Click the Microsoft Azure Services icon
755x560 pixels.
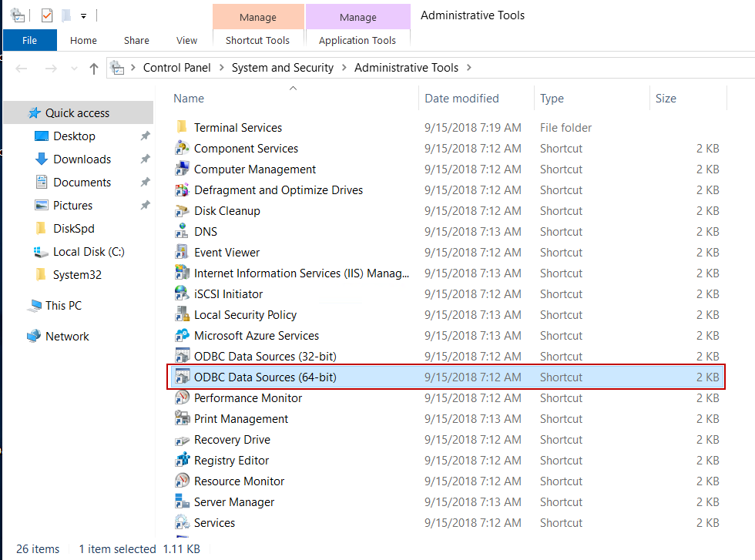182,336
